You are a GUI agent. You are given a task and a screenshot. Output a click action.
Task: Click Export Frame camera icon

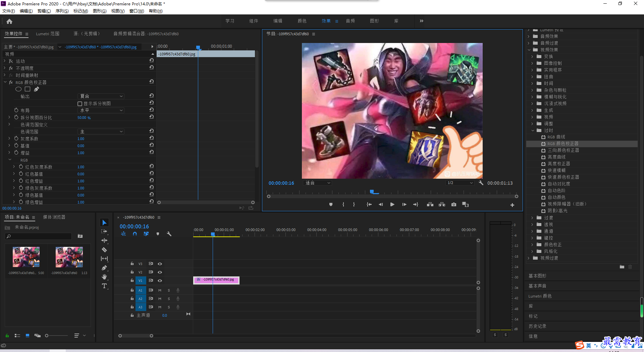(x=454, y=204)
